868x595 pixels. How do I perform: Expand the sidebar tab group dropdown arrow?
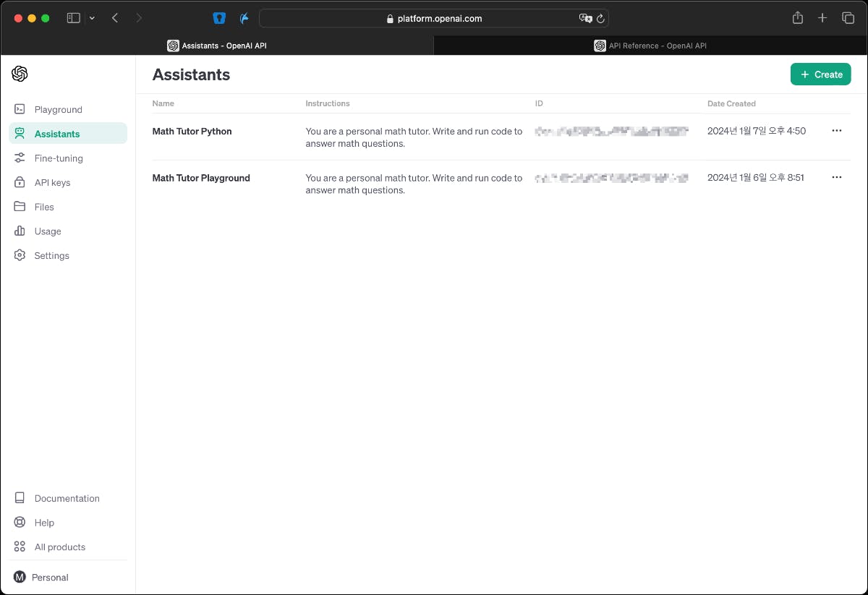click(92, 18)
